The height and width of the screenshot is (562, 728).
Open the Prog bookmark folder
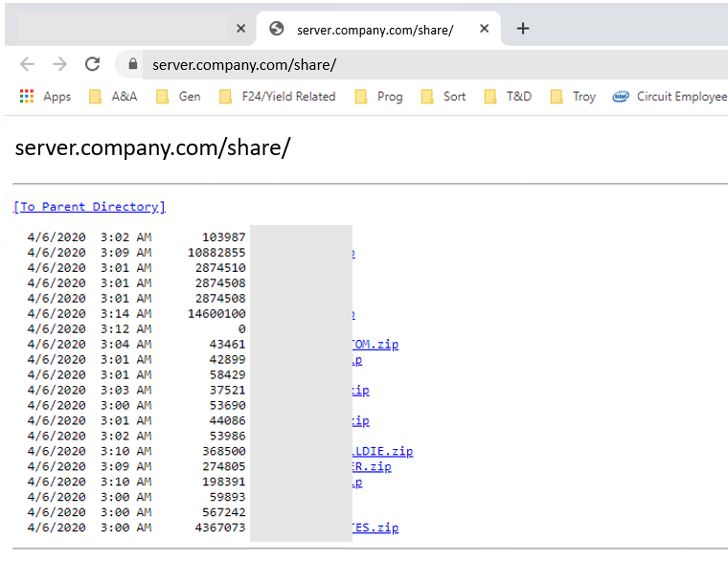pos(378,97)
